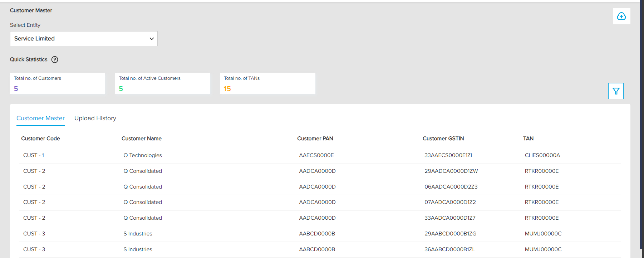
Task: Click the cloud upload icon
Action: point(621,16)
